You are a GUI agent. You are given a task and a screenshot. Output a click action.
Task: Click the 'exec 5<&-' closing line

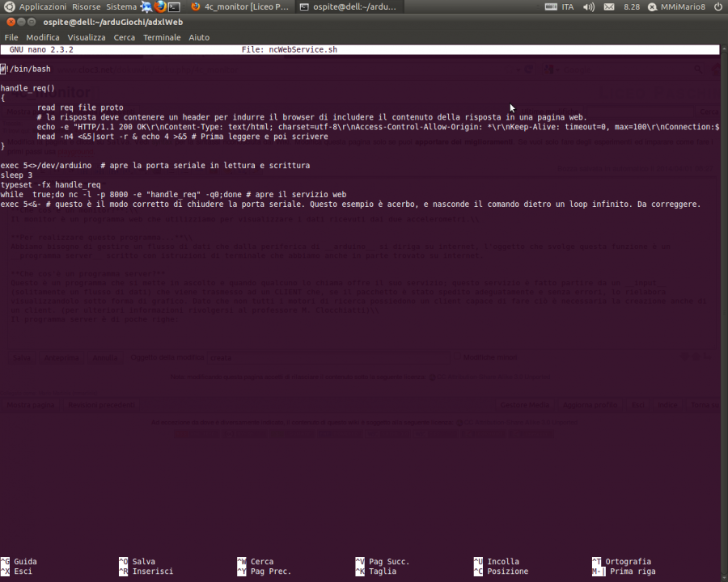coord(350,205)
